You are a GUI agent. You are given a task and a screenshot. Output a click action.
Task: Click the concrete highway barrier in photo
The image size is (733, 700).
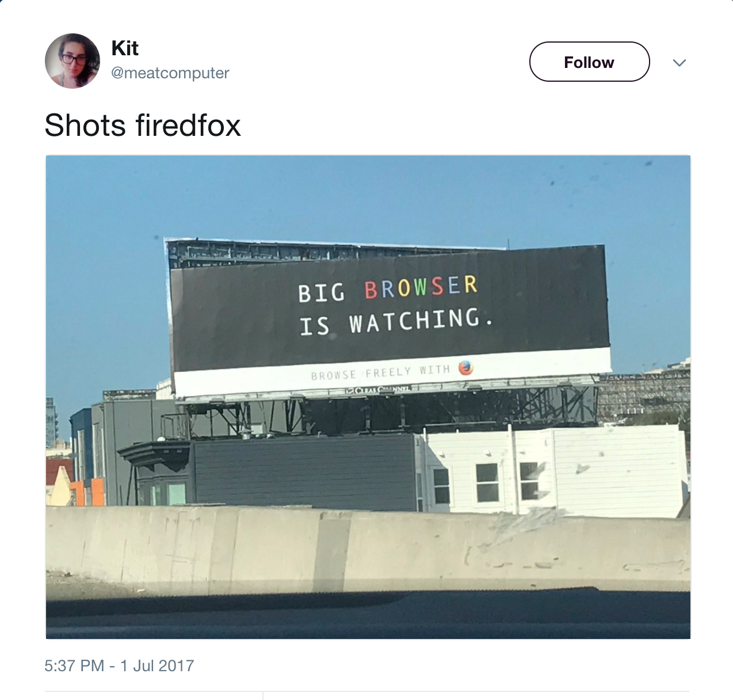point(368,550)
